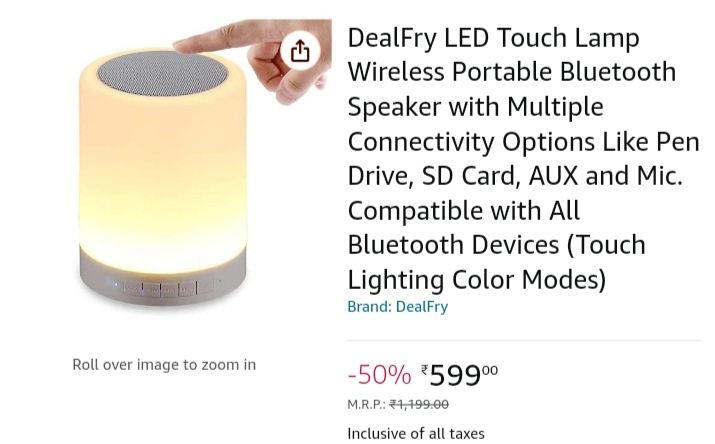Viewport: 715px width, 444px height.
Task: Click "Wireless Portable Bluetooth" title line
Action: coord(511,72)
